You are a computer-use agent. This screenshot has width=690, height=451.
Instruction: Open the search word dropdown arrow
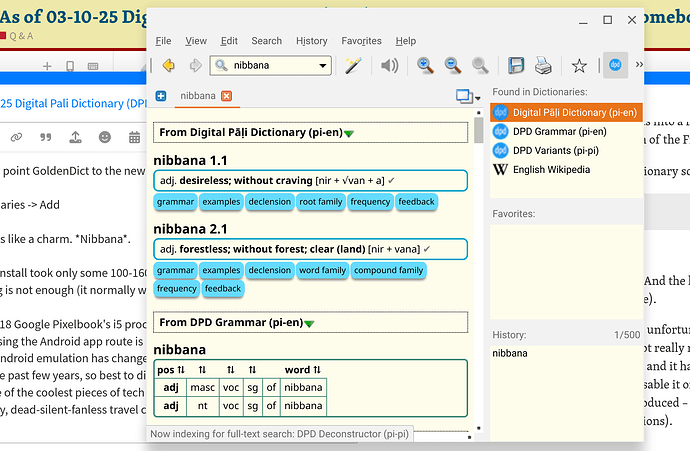click(323, 66)
